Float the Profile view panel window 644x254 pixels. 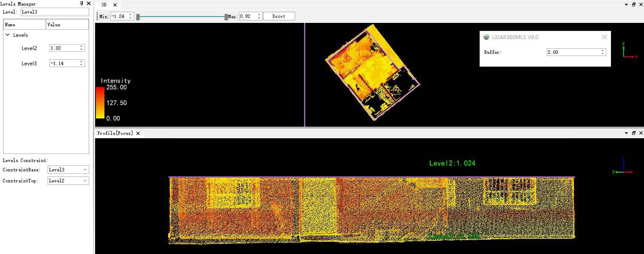[x=633, y=133]
